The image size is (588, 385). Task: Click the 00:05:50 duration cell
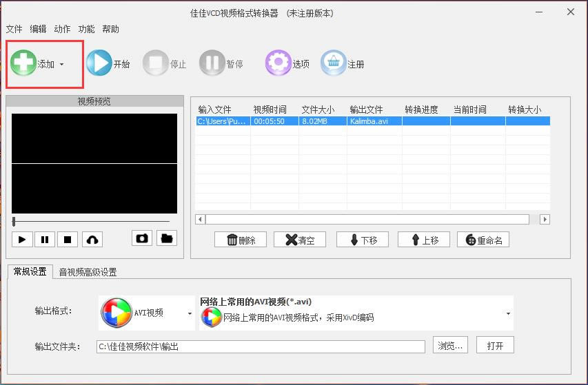click(x=275, y=121)
